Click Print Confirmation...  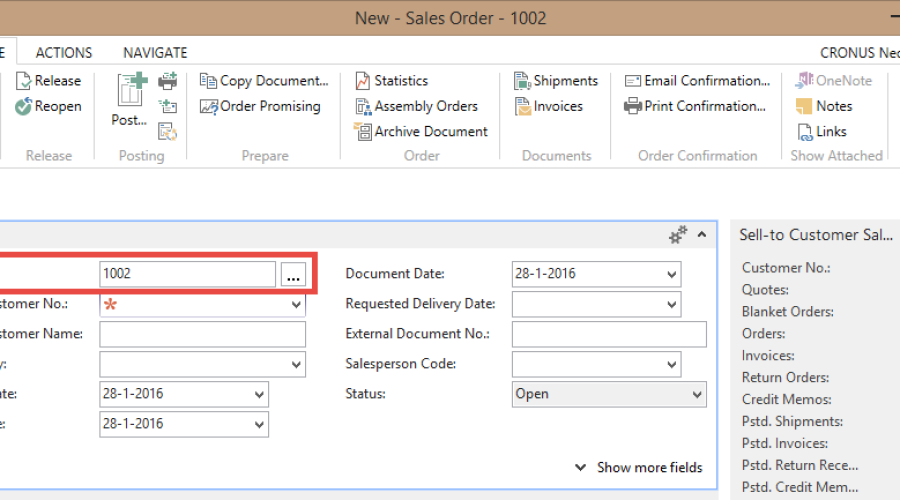[x=695, y=106]
